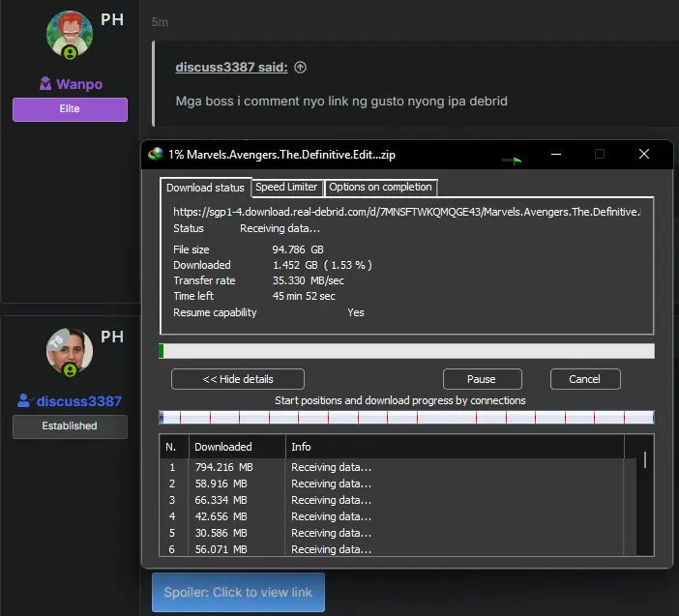Viewport: 679px width, 616px height.
Task: Select connection row with 42.656 MB
Action: coord(398,516)
